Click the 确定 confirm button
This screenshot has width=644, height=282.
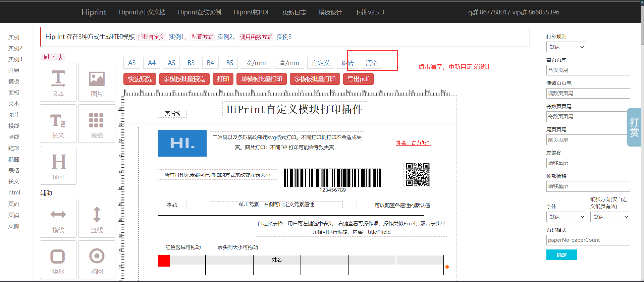click(x=562, y=255)
